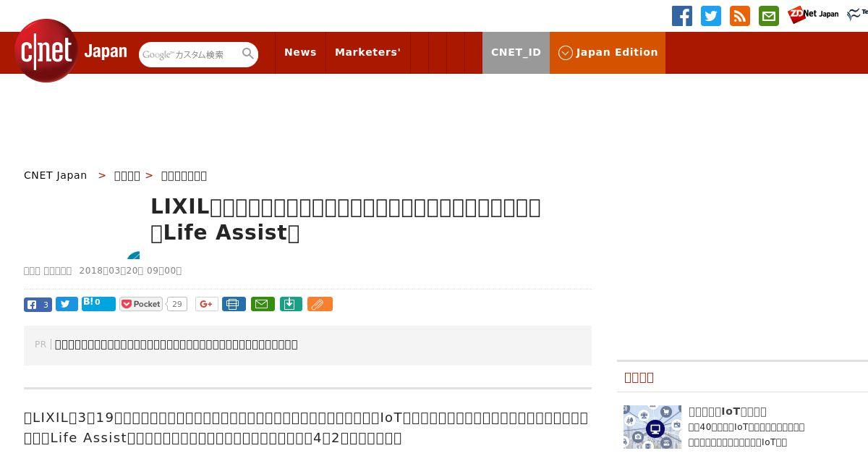Image resolution: width=868 pixels, height=456 pixels.
Task: Open the sidebar IoT article title link
Action: click(728, 411)
